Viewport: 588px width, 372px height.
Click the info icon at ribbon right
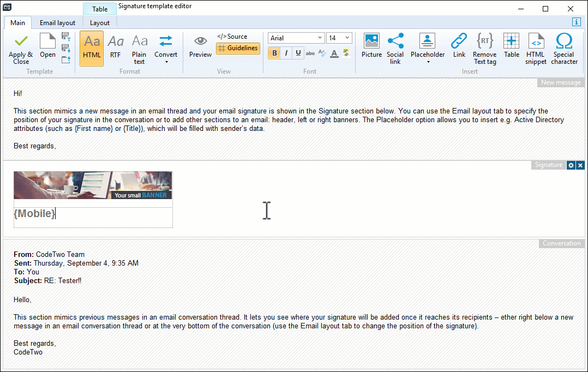coord(577,22)
